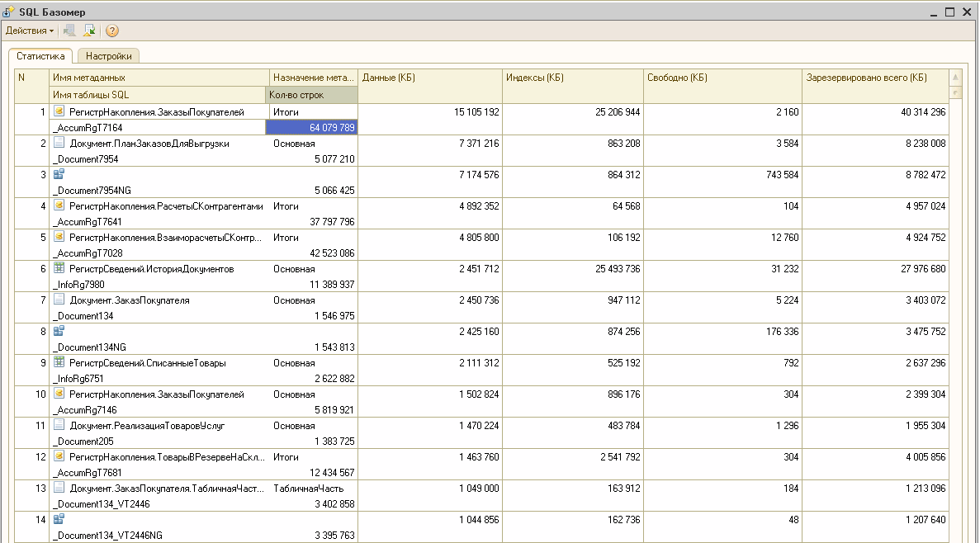The height and width of the screenshot is (543, 980).
Task: Click the blue blocks icon in row 14
Action: coord(59,519)
